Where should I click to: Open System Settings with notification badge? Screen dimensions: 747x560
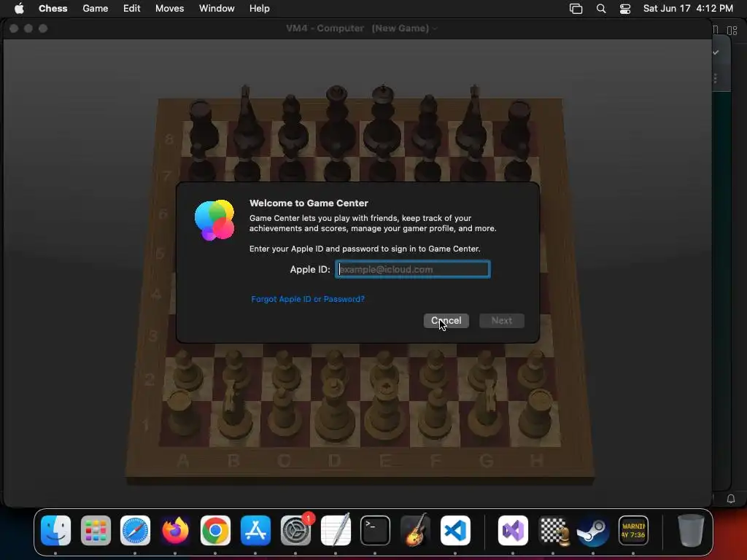point(295,531)
